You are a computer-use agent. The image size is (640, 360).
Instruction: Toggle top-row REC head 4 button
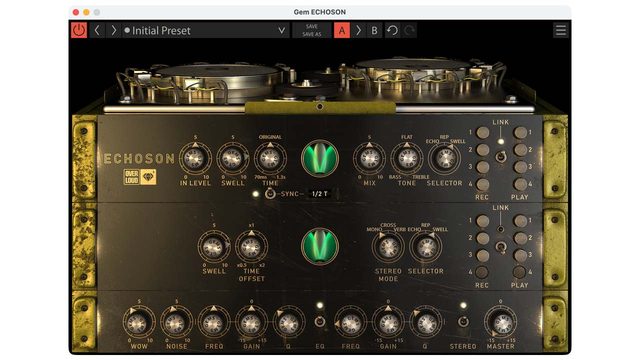(x=483, y=184)
